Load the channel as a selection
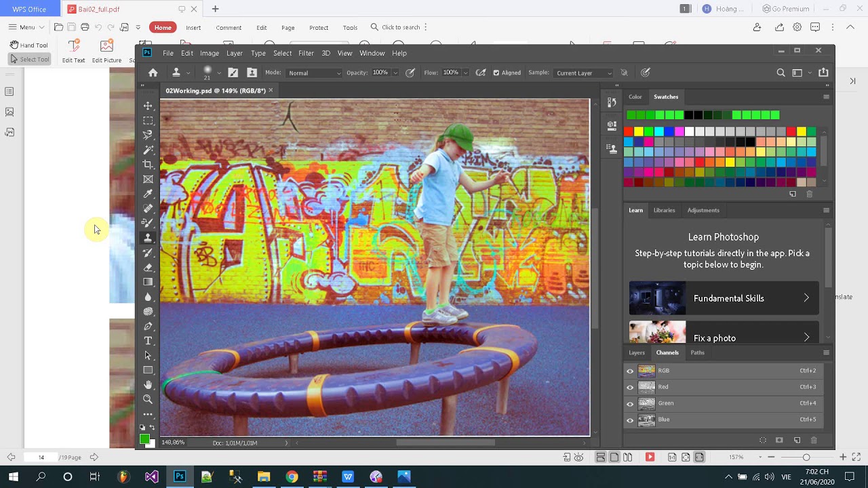The height and width of the screenshot is (488, 868). coord(763,441)
